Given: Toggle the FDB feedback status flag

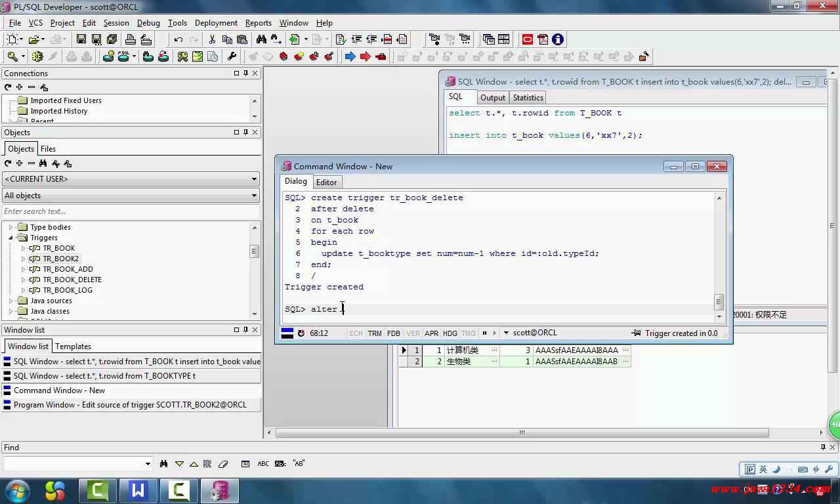Looking at the screenshot, I should pyautogui.click(x=394, y=333).
